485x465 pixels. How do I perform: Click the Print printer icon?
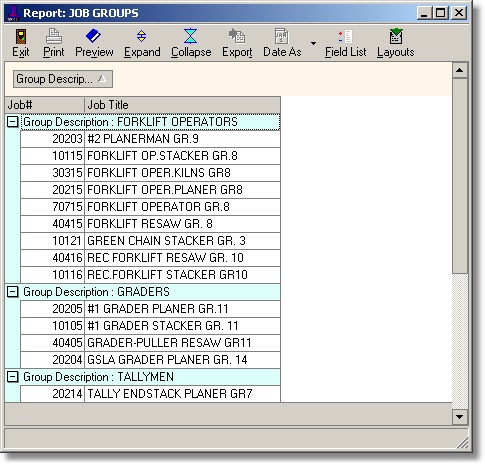[53, 36]
